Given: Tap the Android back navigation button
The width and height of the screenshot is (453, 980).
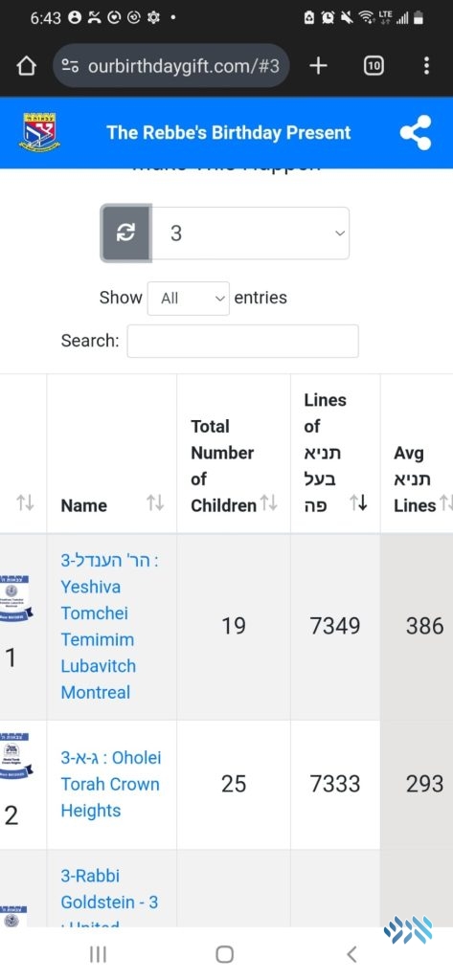Looking at the screenshot, I should click(351, 954).
